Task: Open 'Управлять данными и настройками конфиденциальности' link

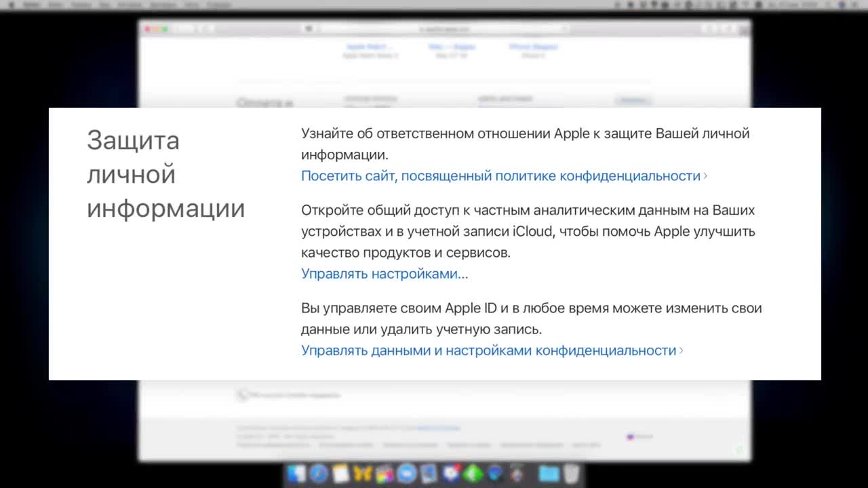Action: (492, 350)
